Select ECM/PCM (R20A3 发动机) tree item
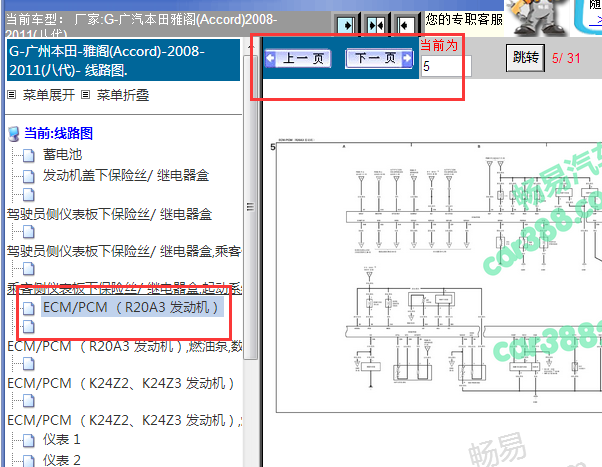Image resolution: width=602 pixels, height=467 pixels. pos(132,307)
